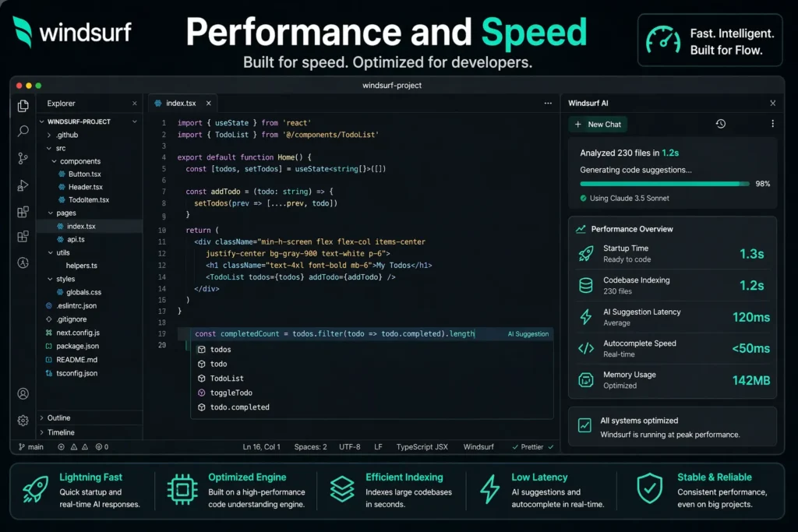Collapse the components folder

[x=55, y=161]
